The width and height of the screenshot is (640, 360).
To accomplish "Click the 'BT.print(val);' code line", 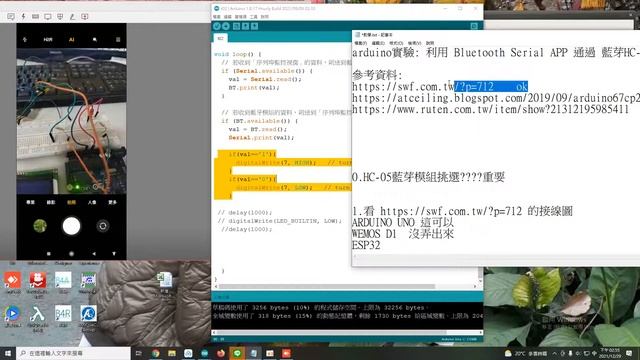I will coord(254,87).
